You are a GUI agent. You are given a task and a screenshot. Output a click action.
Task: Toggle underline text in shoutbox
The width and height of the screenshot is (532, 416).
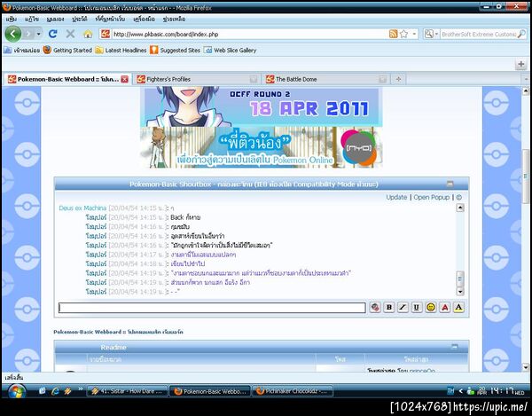coord(417,308)
